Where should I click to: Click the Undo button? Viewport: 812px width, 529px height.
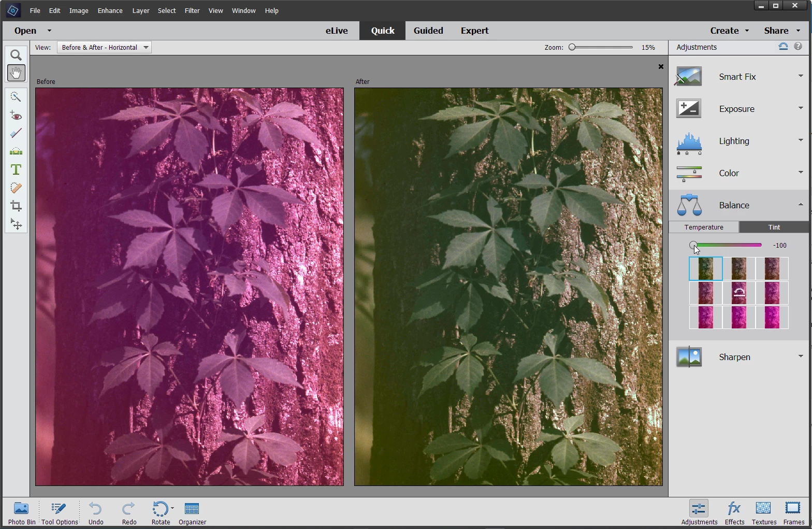[96, 513]
